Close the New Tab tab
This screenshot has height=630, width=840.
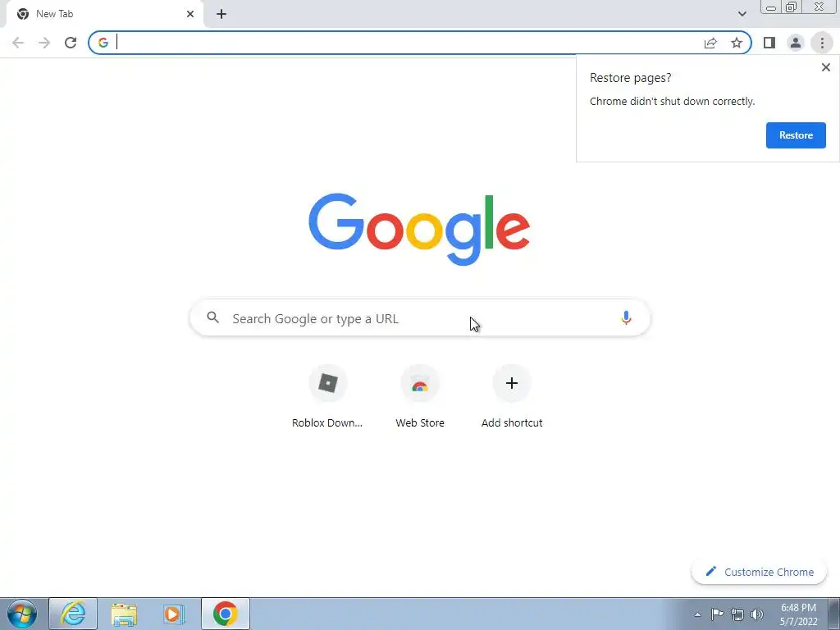(190, 14)
